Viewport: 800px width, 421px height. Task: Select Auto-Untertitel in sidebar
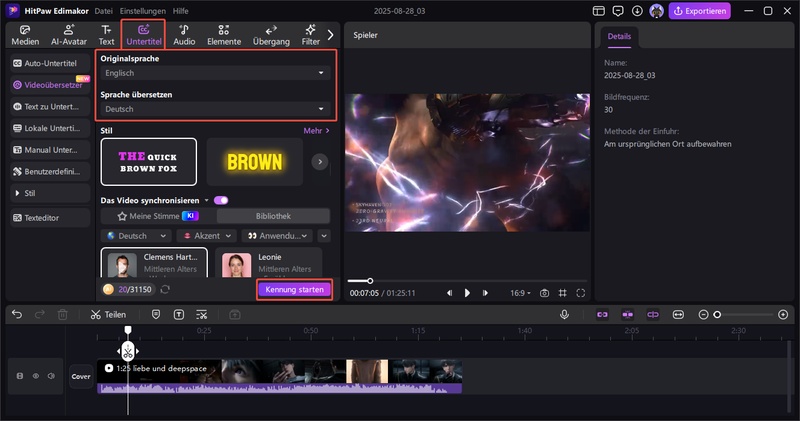pos(50,63)
